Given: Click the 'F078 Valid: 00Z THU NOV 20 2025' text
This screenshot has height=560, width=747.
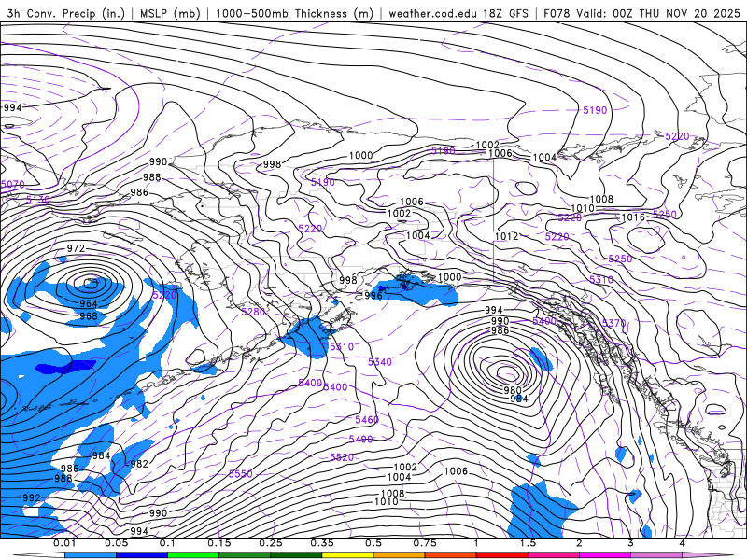Looking at the screenshot, I should 641,13.
